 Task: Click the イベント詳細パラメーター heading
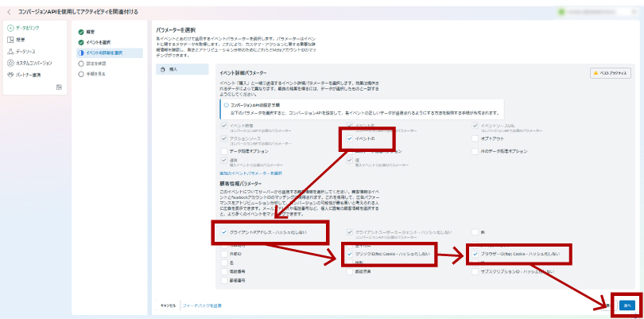pyautogui.click(x=243, y=72)
